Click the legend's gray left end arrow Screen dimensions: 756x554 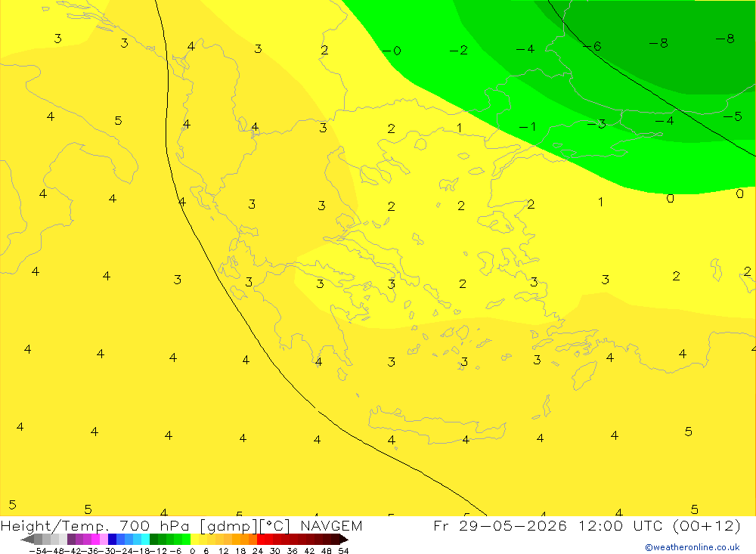(27, 540)
